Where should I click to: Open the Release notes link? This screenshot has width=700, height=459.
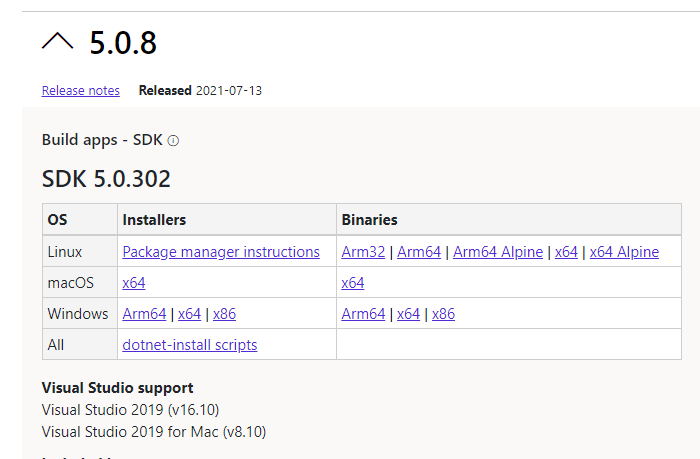coord(80,91)
